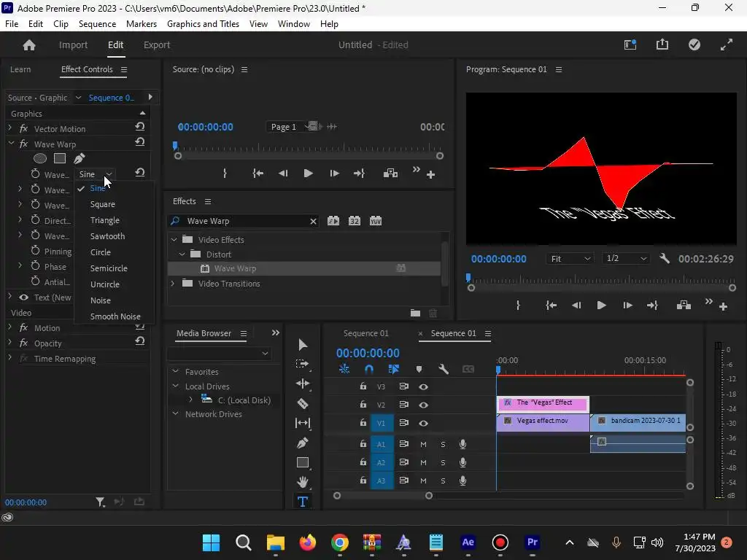Select the Track Select Forward tool
Image resolution: width=747 pixels, height=560 pixels.
click(303, 365)
